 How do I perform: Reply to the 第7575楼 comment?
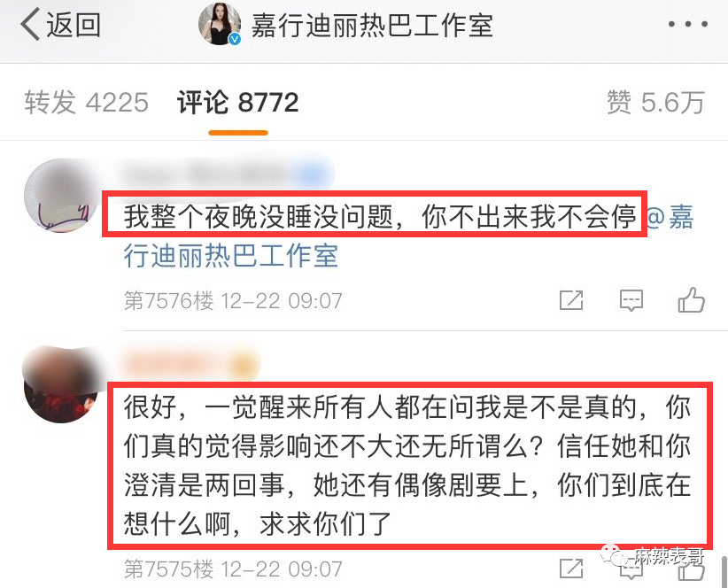631,569
